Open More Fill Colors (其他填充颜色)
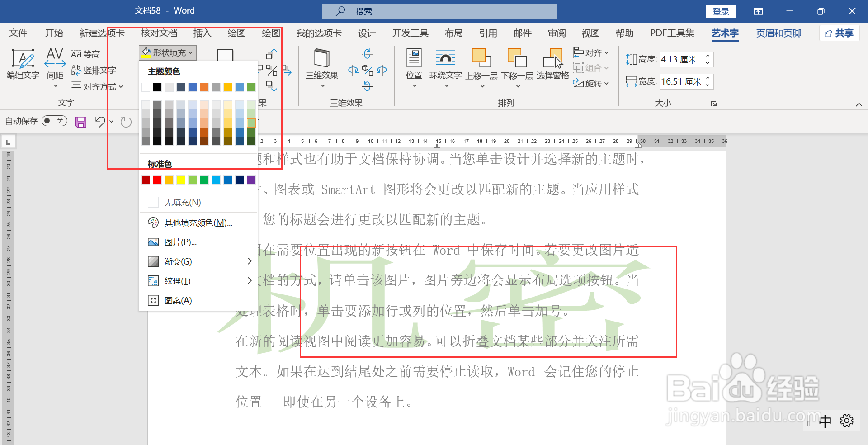 198,222
